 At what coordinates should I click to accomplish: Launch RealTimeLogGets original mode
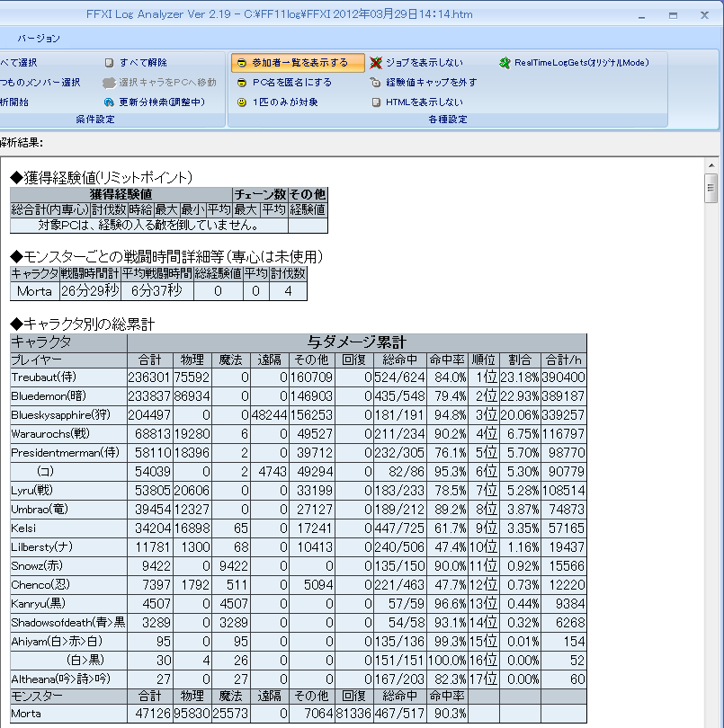click(x=575, y=63)
